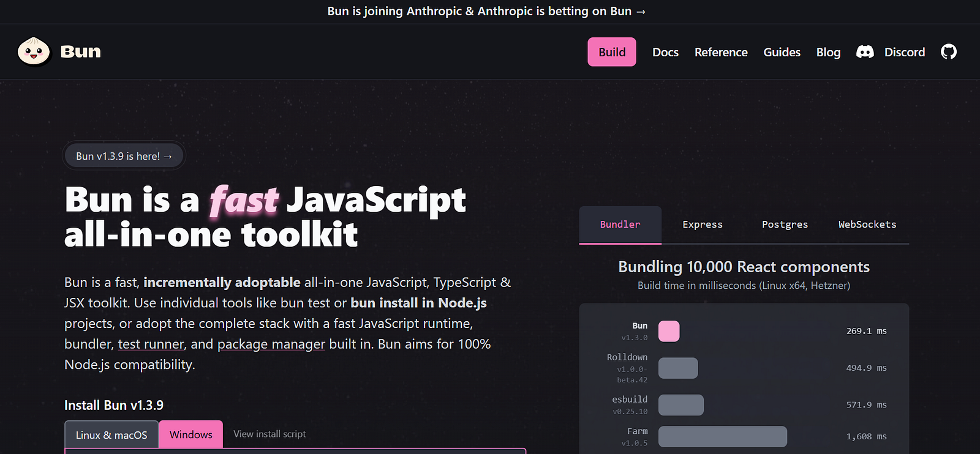Click the '494.9 ms' value
The height and width of the screenshot is (454, 980).
pyautogui.click(x=866, y=368)
